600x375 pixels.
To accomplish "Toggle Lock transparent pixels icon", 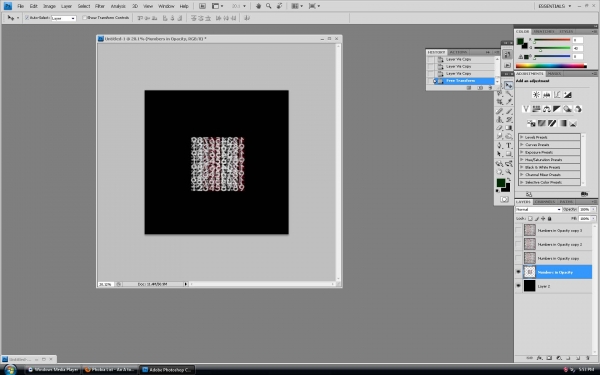I will (x=530, y=218).
